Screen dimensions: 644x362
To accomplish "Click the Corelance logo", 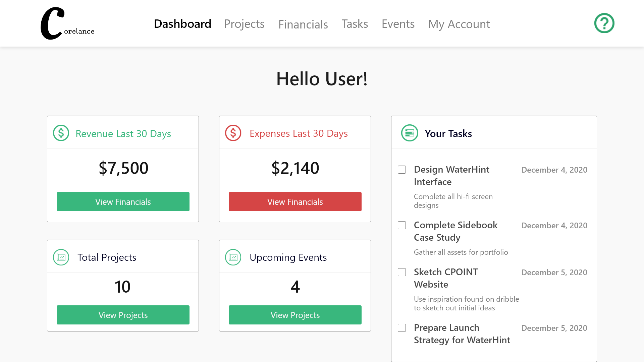I will (67, 23).
